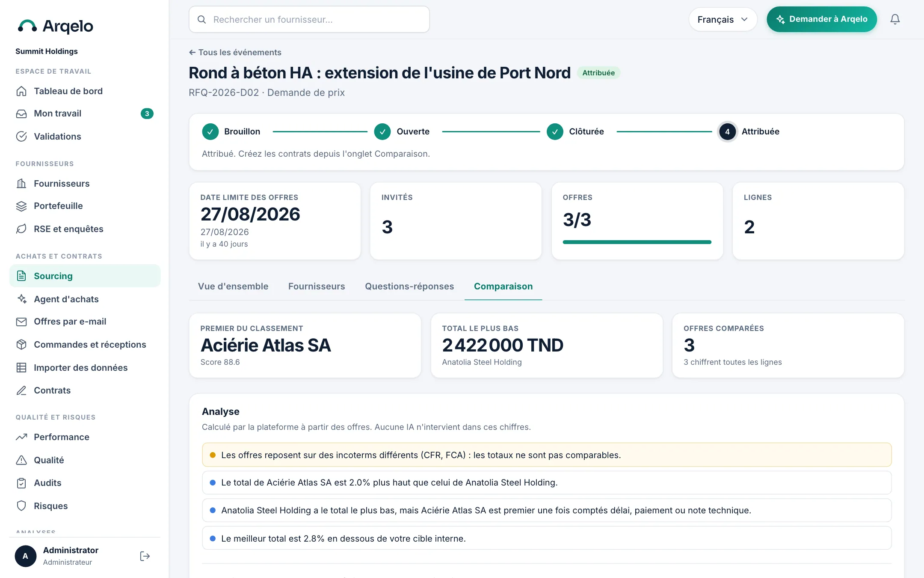Open Offres par e-mail envelope icon

tap(21, 322)
